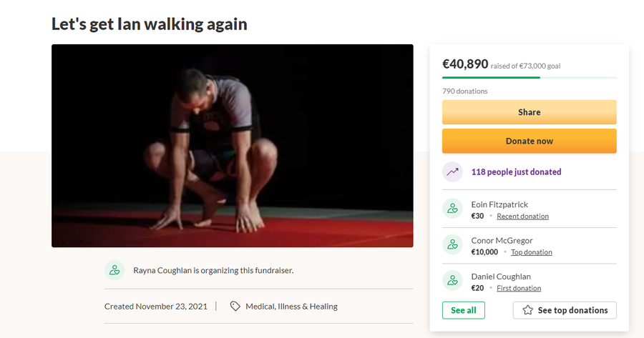Click the fundraiser cover photo

click(233, 146)
